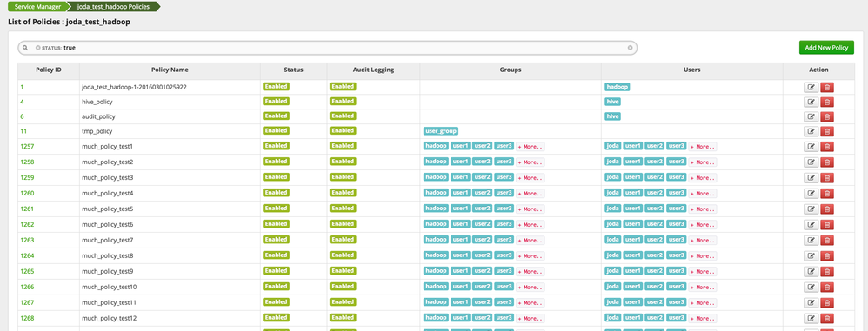The width and height of the screenshot is (868, 331).
Task: Show more users for much_policy_test10
Action: [x=703, y=288]
